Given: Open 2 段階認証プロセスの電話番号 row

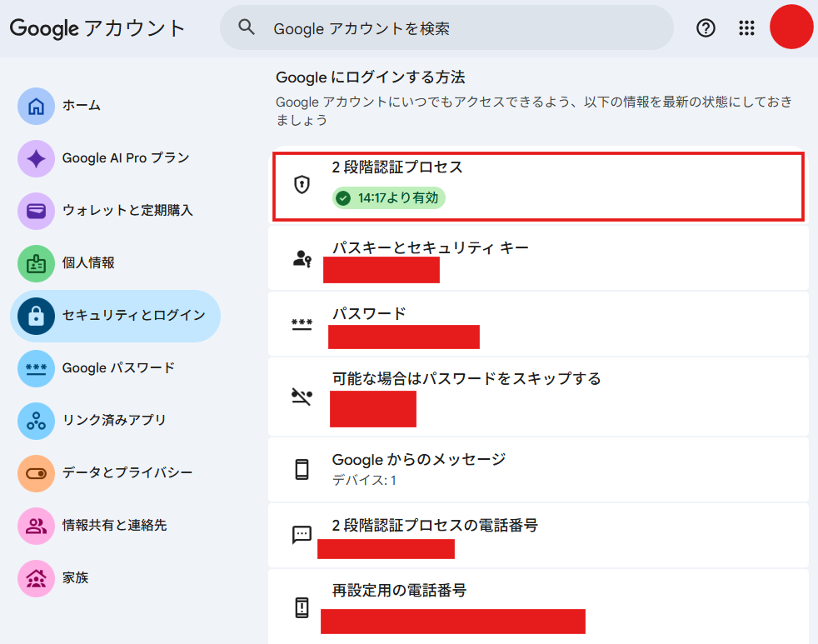Looking at the screenshot, I should (x=538, y=536).
